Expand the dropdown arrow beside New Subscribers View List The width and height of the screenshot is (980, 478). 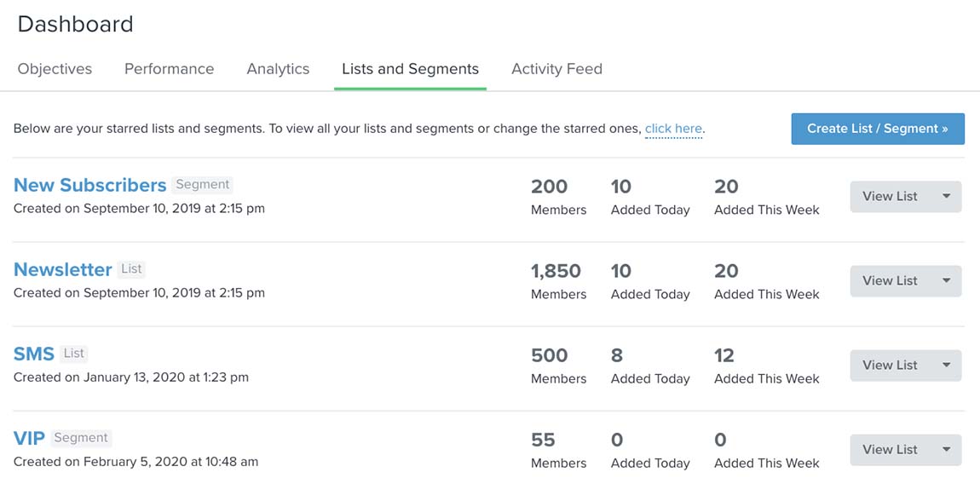pyautogui.click(x=946, y=197)
